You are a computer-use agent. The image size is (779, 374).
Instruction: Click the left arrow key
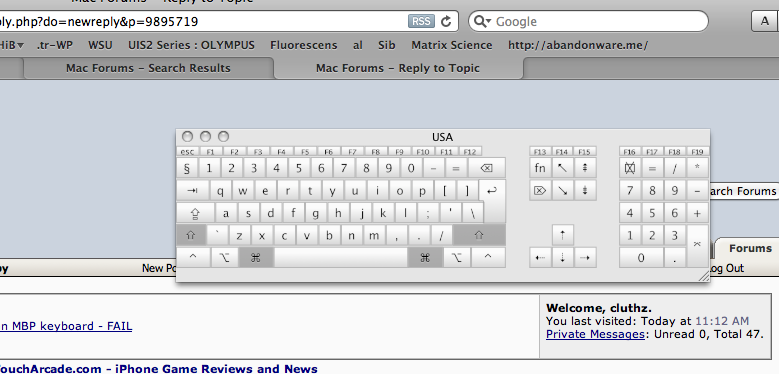coord(540,258)
